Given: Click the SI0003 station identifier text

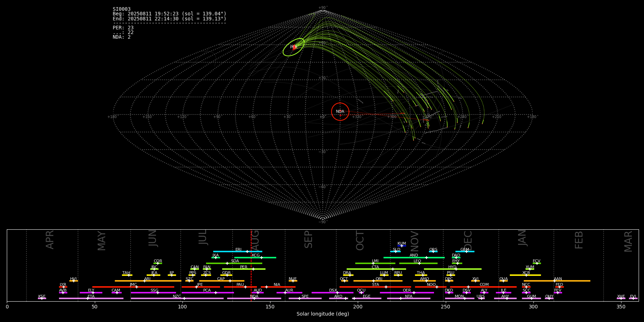Looking at the screenshot, I should pos(122,9).
